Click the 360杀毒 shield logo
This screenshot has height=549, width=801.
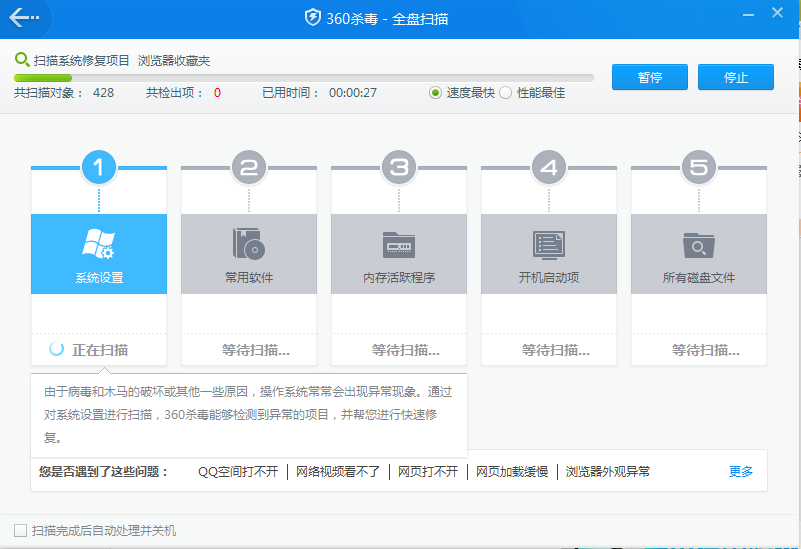pyautogui.click(x=313, y=18)
